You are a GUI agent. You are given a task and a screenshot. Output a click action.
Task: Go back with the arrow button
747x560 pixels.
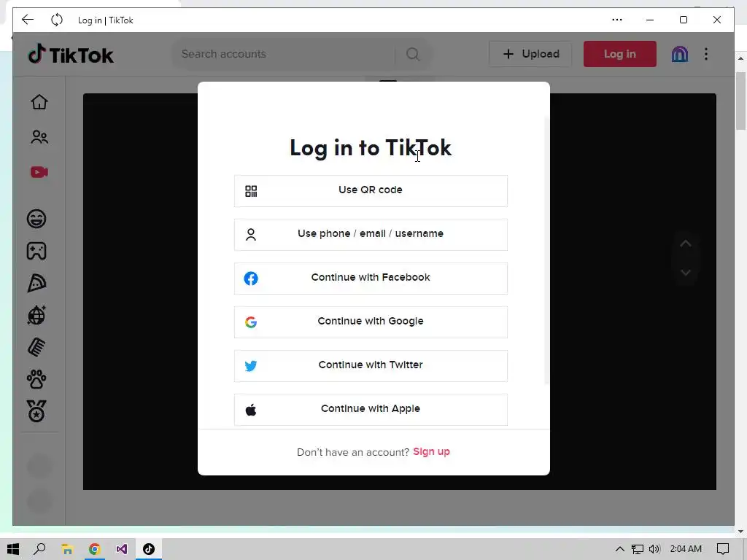[x=28, y=20]
